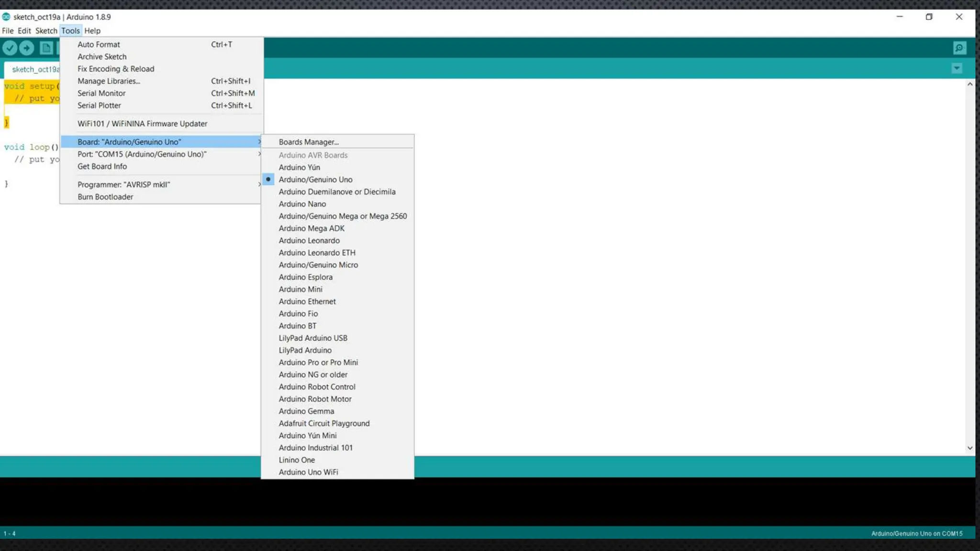Open the Help menu
Image resolution: width=980 pixels, height=551 pixels.
point(92,31)
